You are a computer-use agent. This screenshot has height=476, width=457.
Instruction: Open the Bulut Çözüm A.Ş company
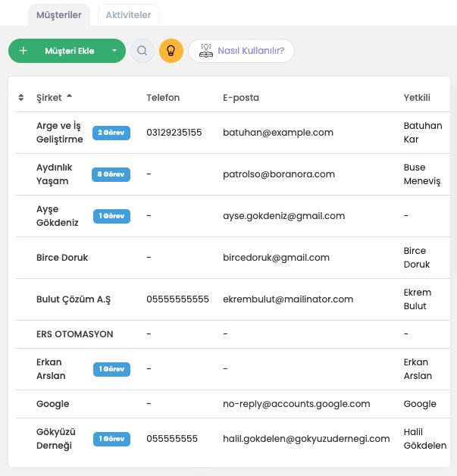[74, 299]
